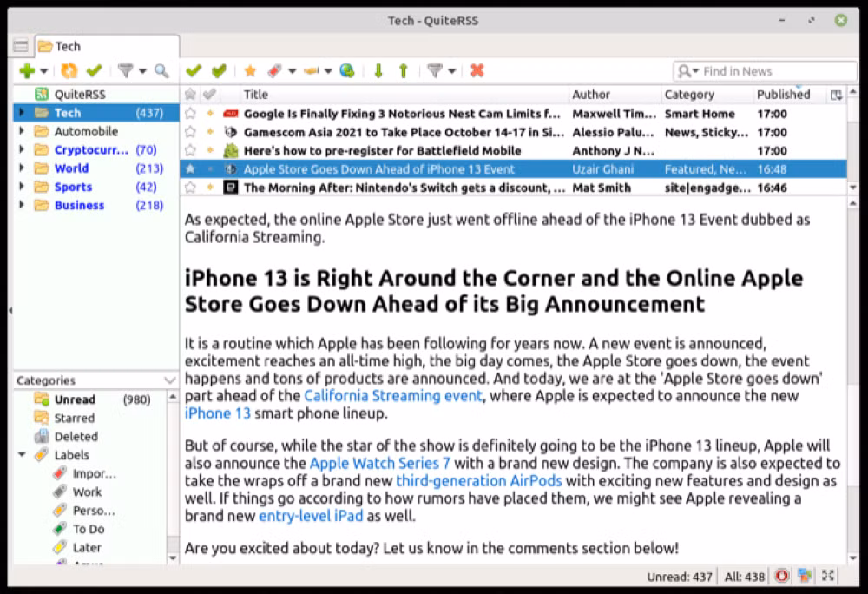Screen dimensions: 868x594
Task: Select the Deleted category
Action: click(x=91, y=436)
